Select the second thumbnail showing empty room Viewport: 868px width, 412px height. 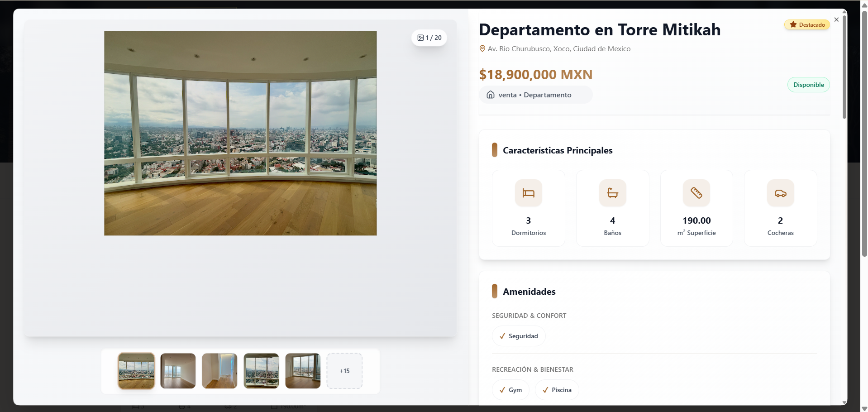(x=178, y=371)
